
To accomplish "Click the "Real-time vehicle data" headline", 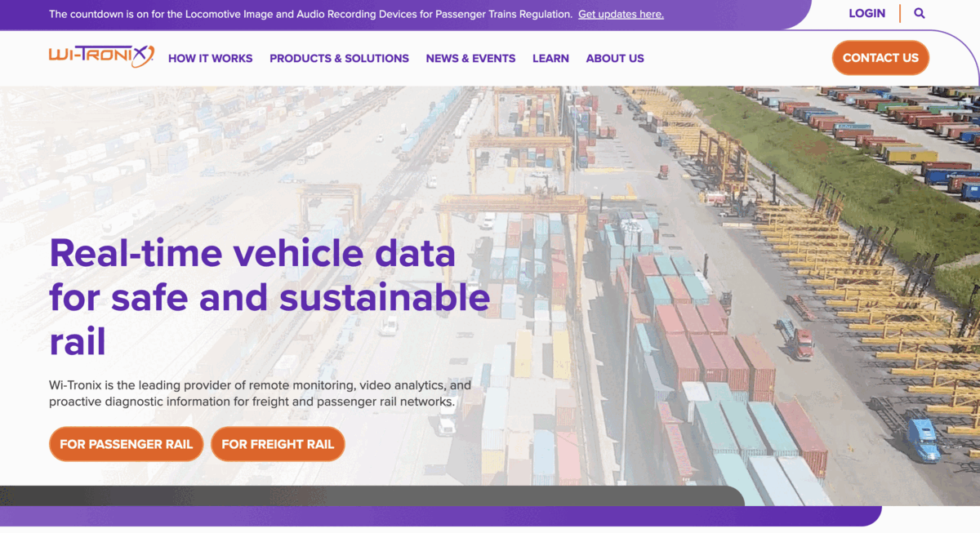I will pos(252,253).
